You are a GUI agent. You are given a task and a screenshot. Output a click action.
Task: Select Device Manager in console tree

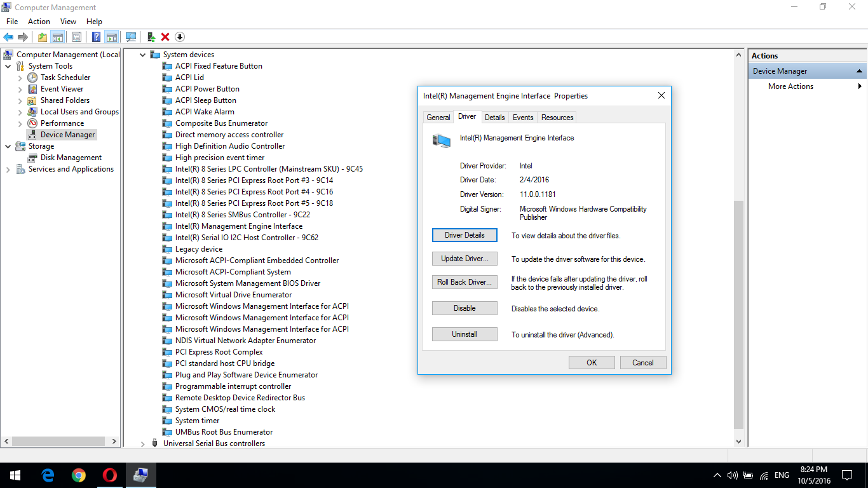click(67, 135)
